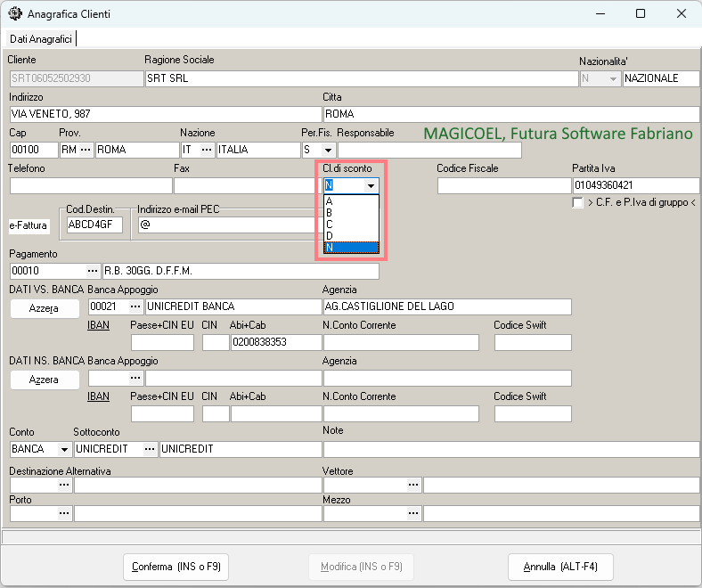Viewport: 702px width, 588px height.
Task: Click payment description R.B. 30GG. D.F.F.M.
Action: tap(241, 271)
